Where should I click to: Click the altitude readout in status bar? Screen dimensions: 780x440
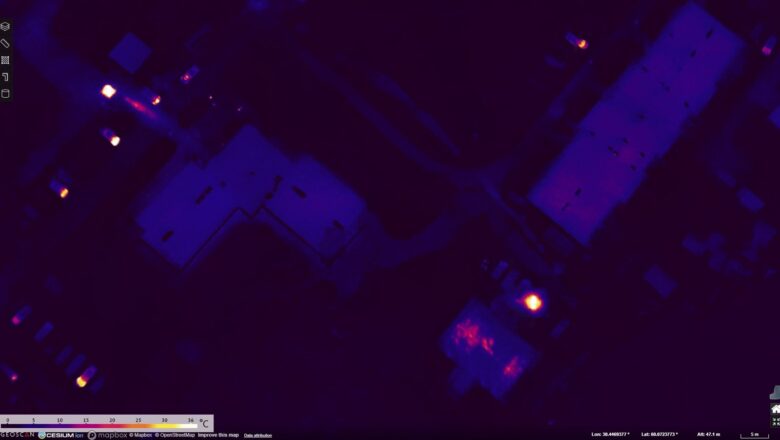[708, 435]
